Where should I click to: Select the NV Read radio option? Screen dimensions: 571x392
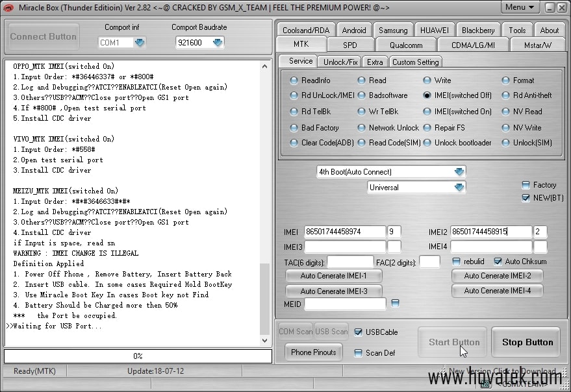click(505, 112)
